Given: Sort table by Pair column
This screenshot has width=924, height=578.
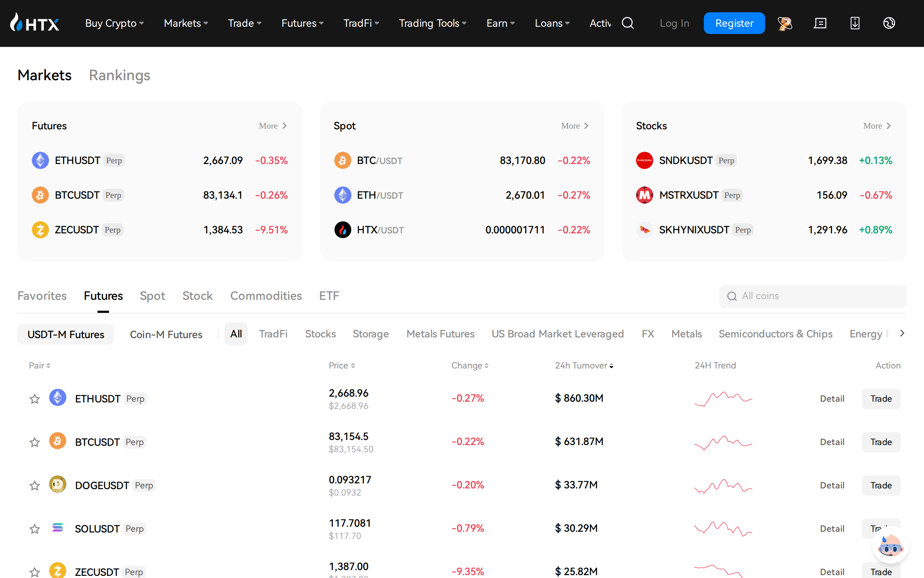Looking at the screenshot, I should pos(40,366).
